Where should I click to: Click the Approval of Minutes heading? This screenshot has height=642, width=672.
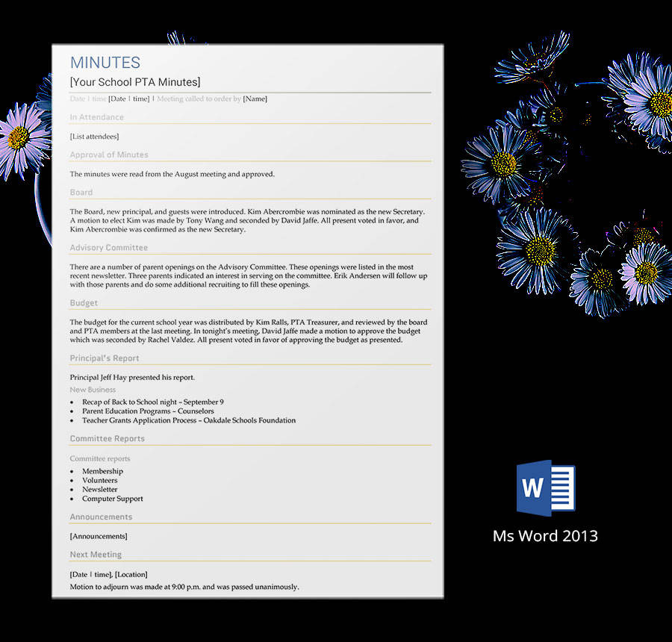click(x=109, y=155)
